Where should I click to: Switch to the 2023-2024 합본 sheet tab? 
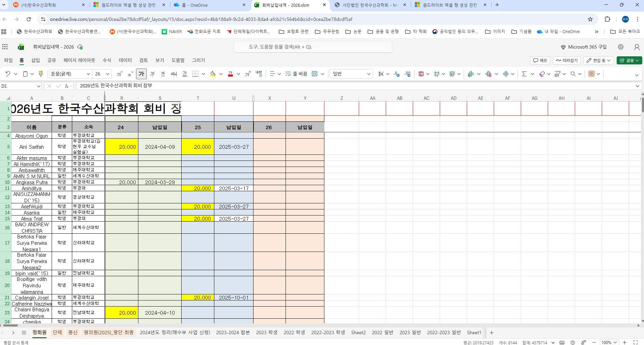pyautogui.click(x=233, y=333)
